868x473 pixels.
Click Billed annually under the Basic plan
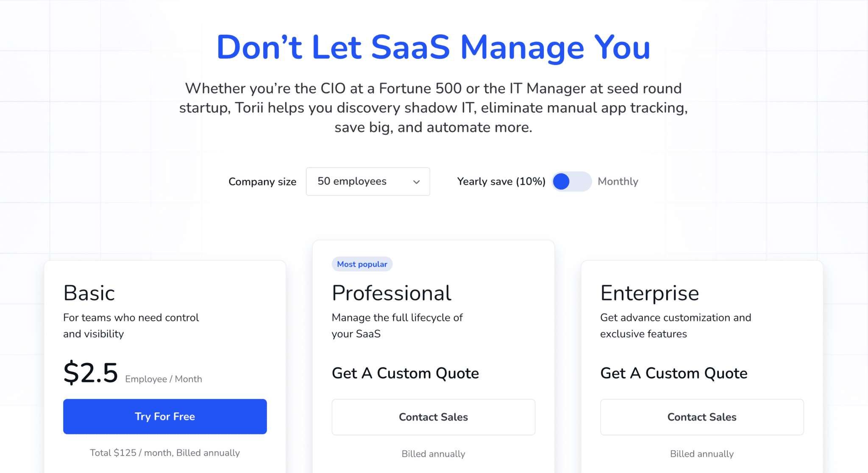click(164, 453)
